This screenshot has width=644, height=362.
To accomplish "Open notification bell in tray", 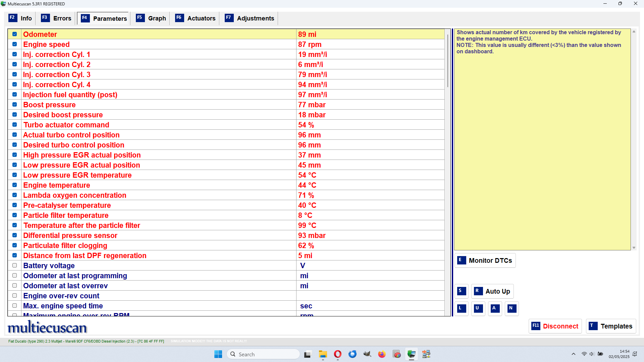I will coord(635,354).
